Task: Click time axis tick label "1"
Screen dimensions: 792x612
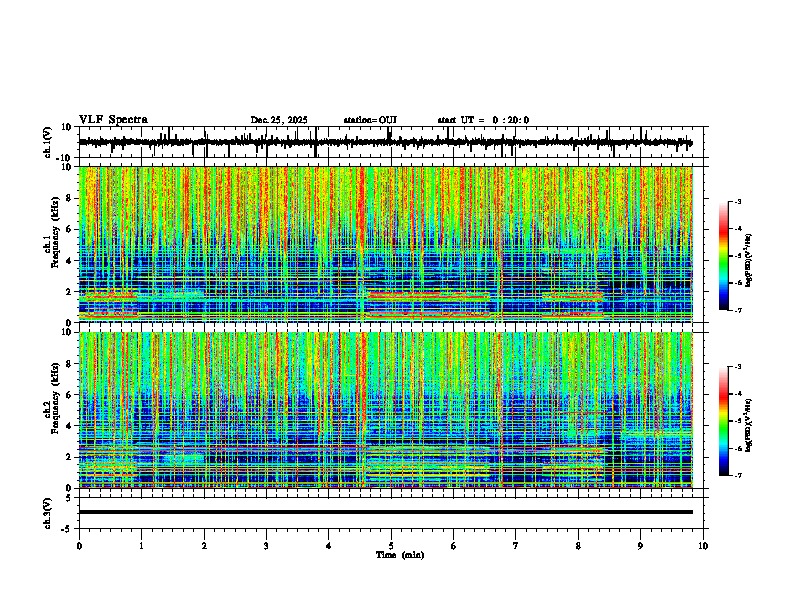Action: (x=141, y=546)
